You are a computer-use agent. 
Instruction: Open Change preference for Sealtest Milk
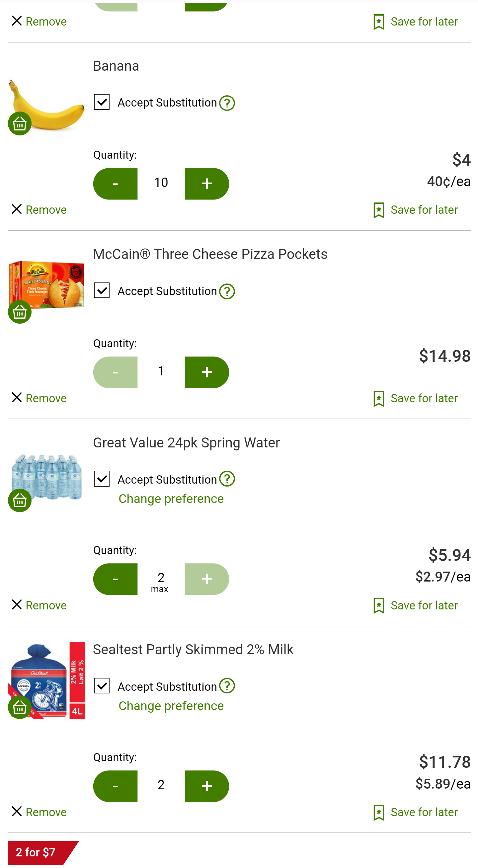click(171, 706)
